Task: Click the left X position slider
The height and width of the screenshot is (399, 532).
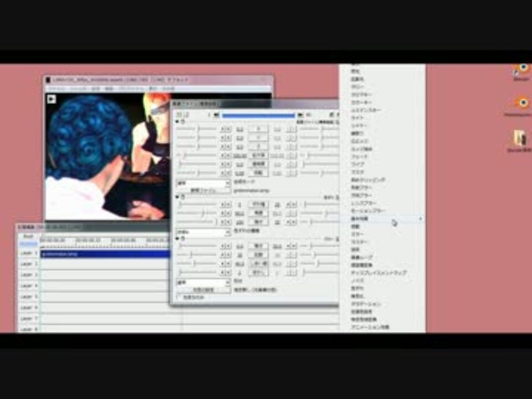Action: pos(197,129)
